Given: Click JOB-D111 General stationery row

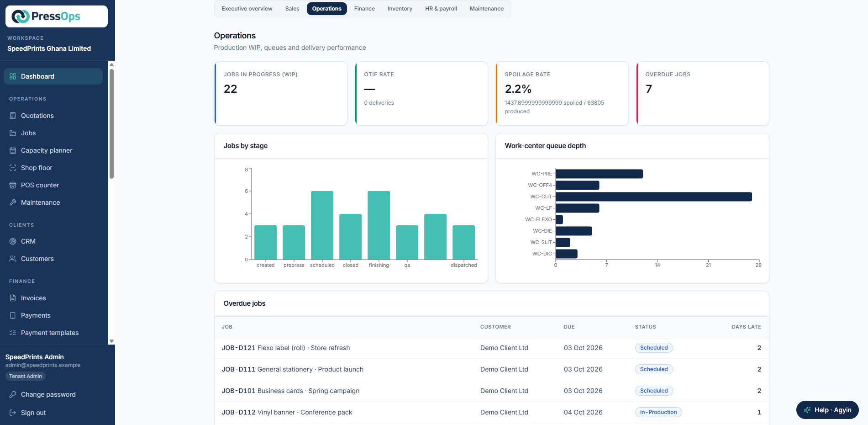Looking at the screenshot, I should (x=492, y=369).
